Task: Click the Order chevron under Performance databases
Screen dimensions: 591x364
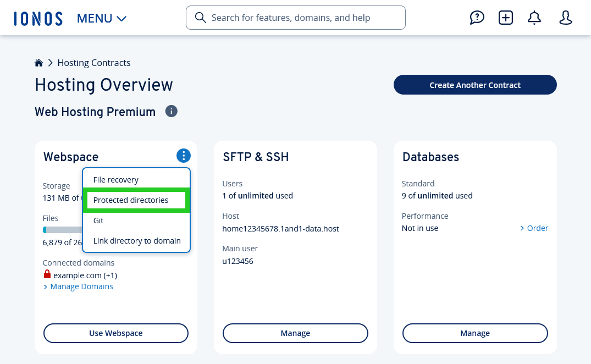Action: [533, 228]
